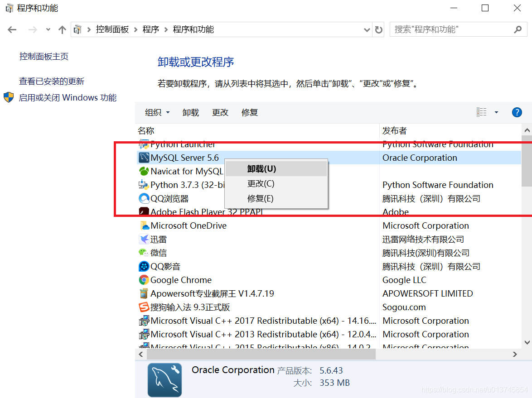Click the Python 3.7.3 installer icon
The height and width of the screenshot is (398, 532).
(144, 185)
